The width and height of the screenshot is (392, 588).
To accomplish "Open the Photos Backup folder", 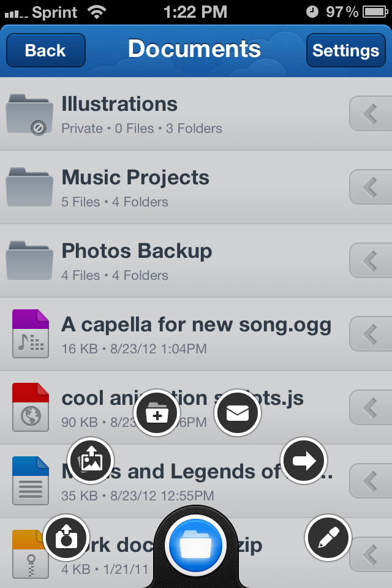I will (x=136, y=261).
